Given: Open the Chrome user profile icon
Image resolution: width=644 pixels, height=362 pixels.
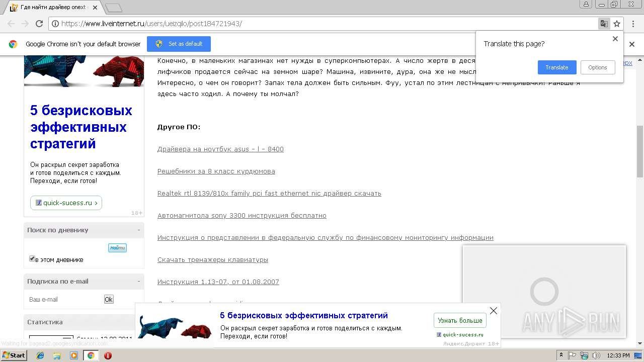Looking at the screenshot, I should (586, 5).
